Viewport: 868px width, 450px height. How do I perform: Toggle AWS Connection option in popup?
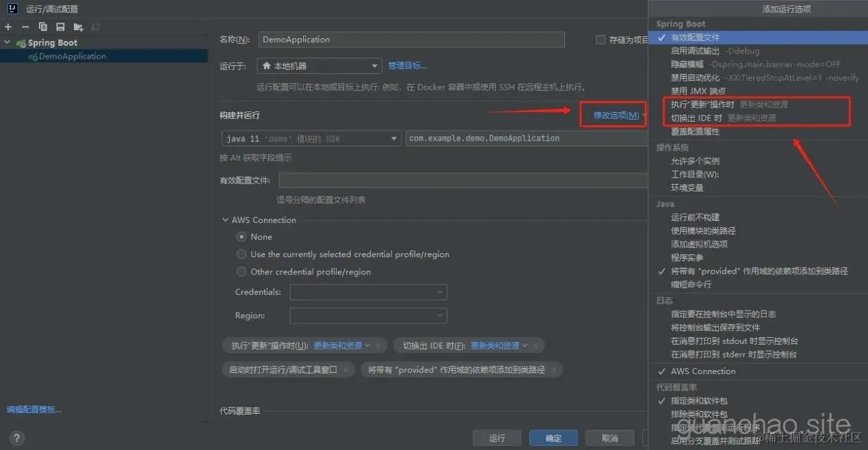pos(758,371)
